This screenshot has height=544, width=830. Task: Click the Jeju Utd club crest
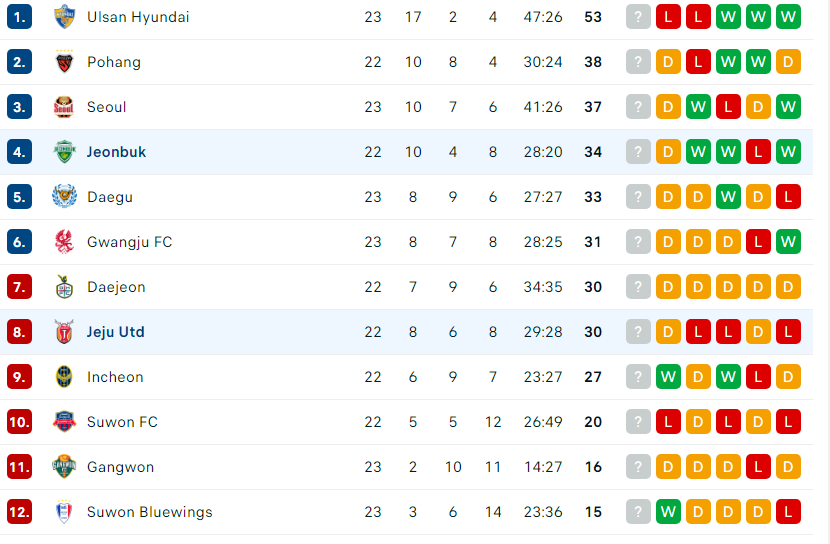click(65, 332)
